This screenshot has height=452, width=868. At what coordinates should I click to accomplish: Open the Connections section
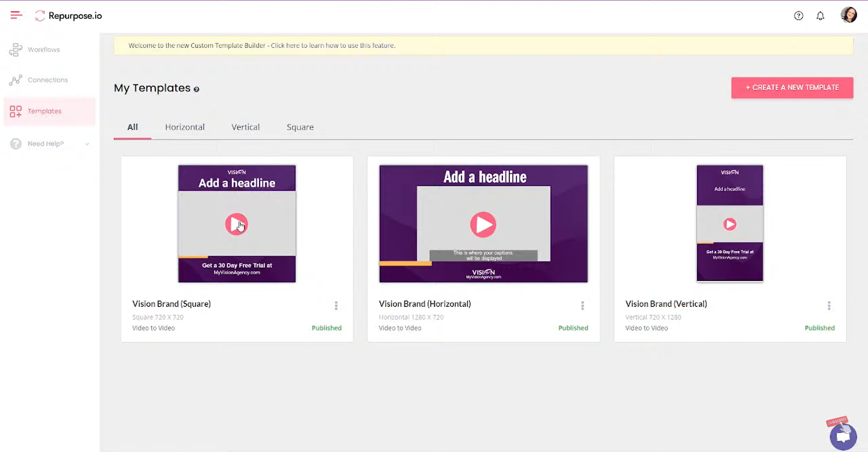pos(48,80)
